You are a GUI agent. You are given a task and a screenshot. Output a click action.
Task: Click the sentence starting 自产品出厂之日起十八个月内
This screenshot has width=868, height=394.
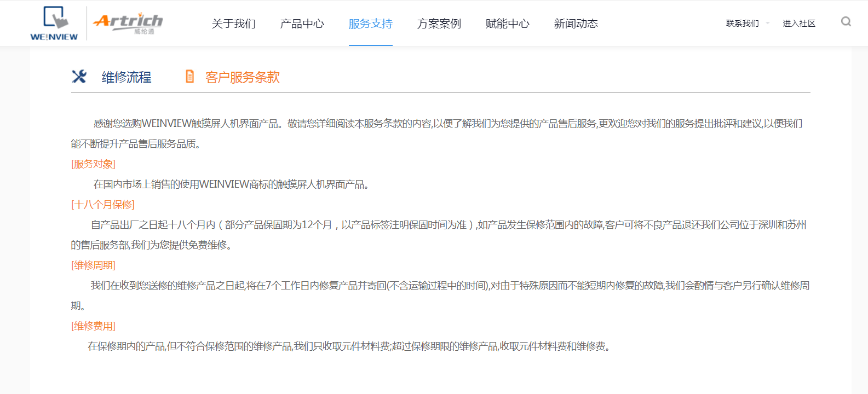pos(439,235)
